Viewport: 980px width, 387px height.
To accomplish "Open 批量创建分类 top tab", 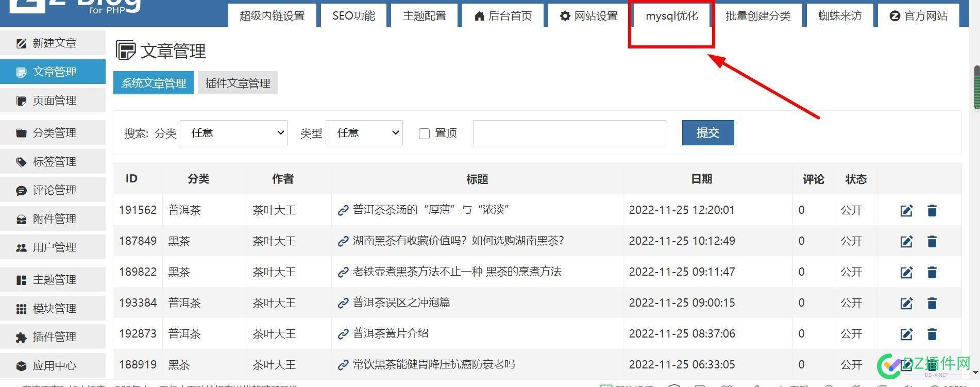I will pyautogui.click(x=758, y=15).
